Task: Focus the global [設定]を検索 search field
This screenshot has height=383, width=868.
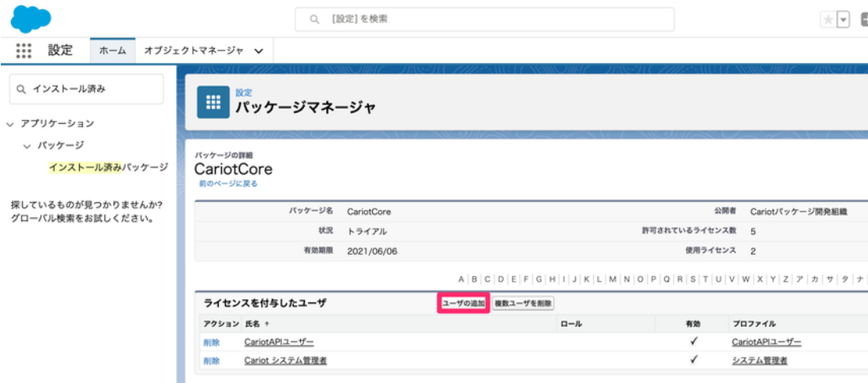Action: (x=484, y=20)
